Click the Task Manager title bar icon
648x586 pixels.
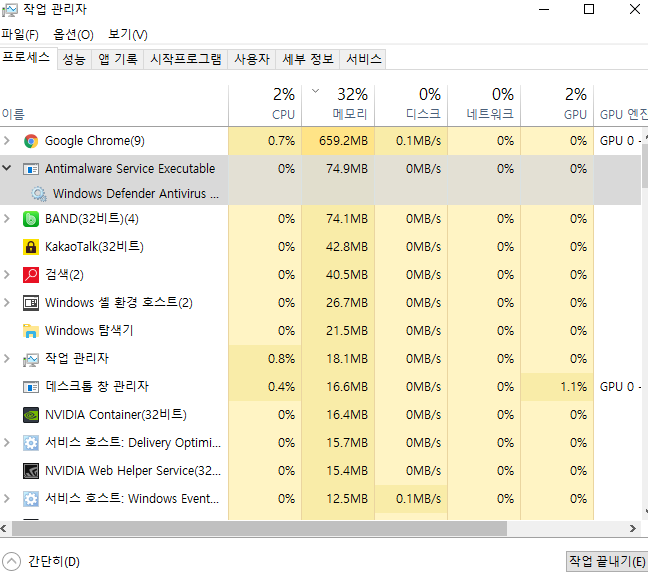10,10
